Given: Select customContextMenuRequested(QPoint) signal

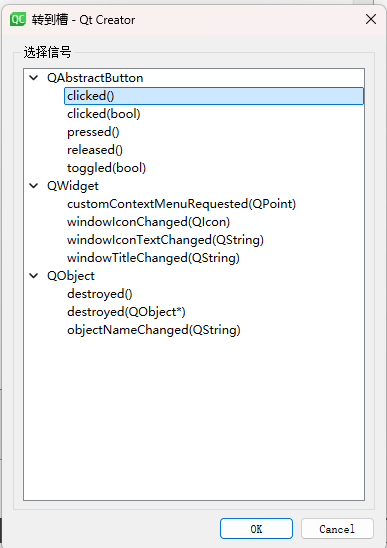Looking at the screenshot, I should coord(181,204).
